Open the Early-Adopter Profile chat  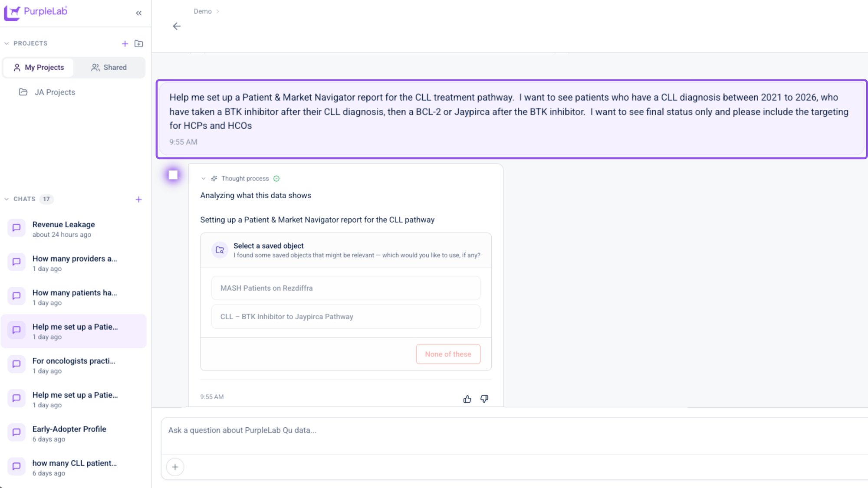click(x=74, y=433)
